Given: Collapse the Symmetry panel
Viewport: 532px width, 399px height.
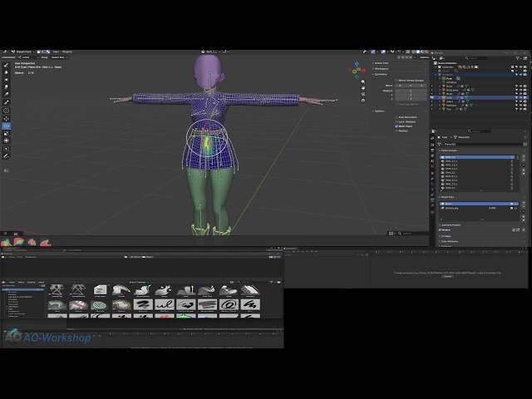Looking at the screenshot, I should click(381, 74).
